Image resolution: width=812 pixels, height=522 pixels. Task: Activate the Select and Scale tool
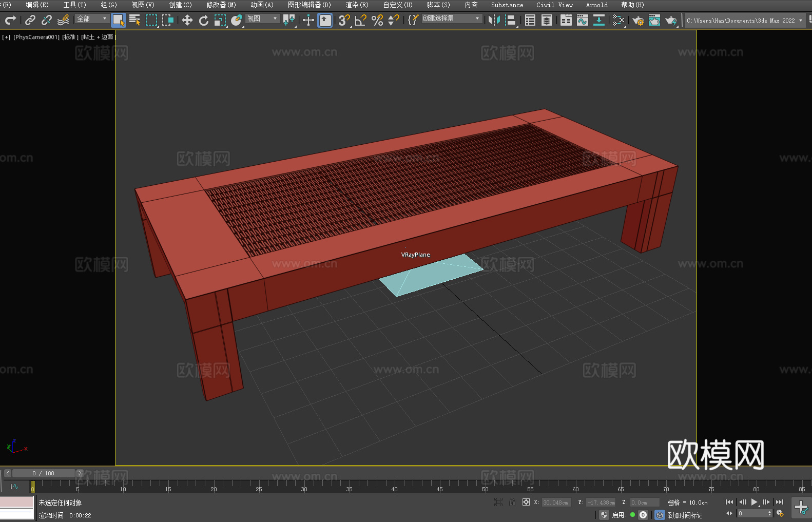click(220, 20)
